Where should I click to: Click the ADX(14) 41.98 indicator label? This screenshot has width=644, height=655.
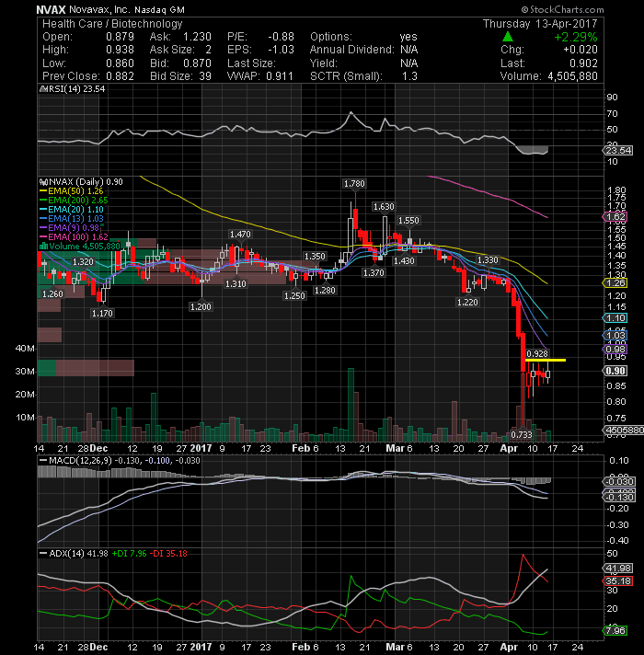[74, 554]
